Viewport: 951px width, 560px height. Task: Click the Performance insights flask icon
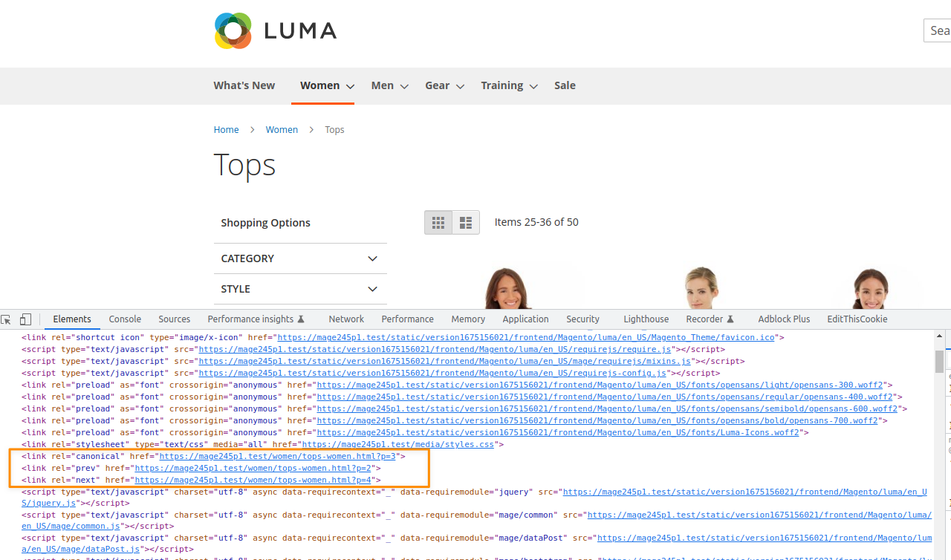pyautogui.click(x=301, y=319)
